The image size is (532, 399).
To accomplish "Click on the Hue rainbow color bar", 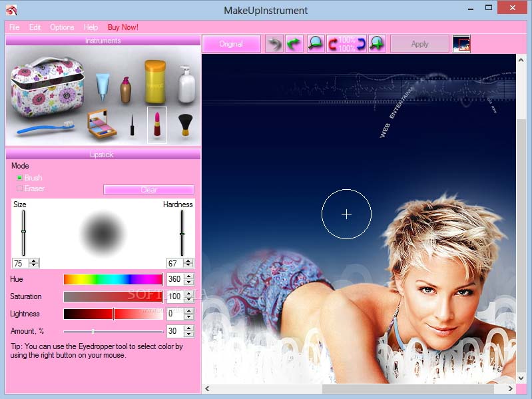I will click(x=113, y=279).
